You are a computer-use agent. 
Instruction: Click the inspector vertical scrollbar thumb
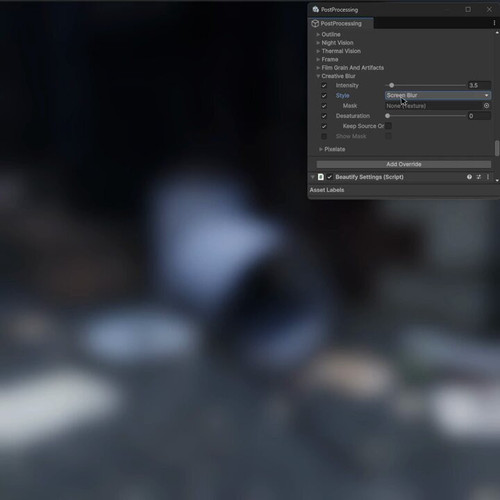coord(497,148)
